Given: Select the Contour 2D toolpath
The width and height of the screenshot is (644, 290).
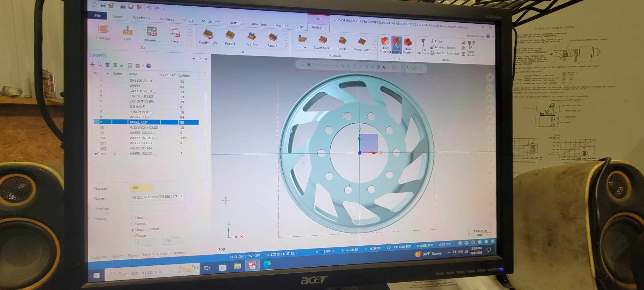Looking at the screenshot, I should [x=103, y=32].
